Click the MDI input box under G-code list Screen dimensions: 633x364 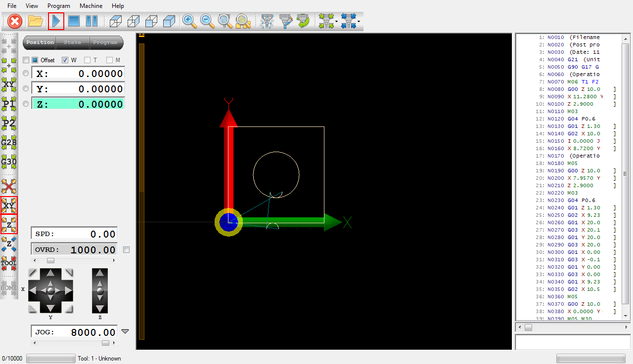(x=573, y=342)
